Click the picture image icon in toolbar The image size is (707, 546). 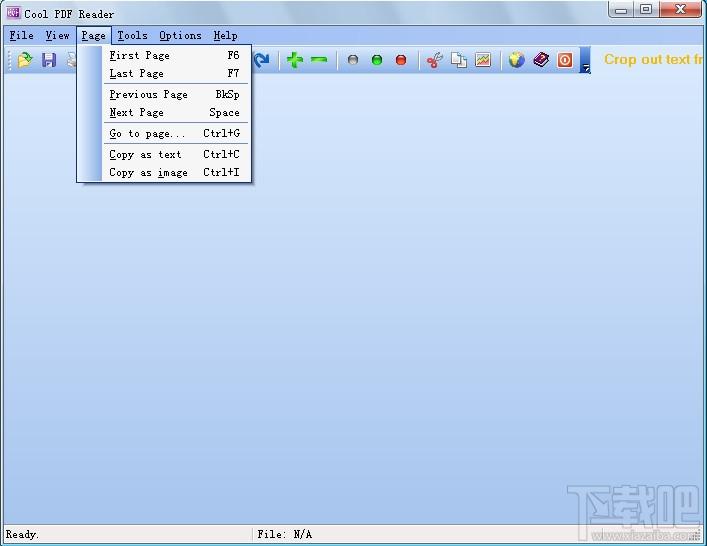point(483,60)
